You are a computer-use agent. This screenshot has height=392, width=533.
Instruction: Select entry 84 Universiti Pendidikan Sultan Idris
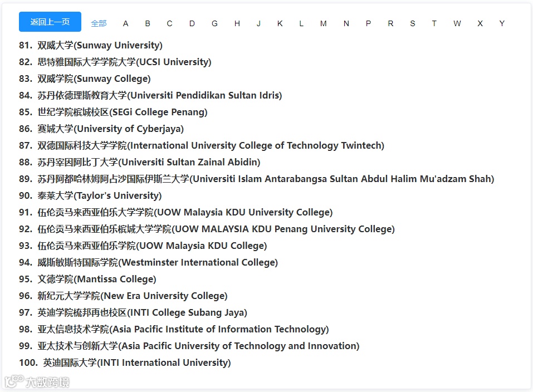click(x=150, y=95)
